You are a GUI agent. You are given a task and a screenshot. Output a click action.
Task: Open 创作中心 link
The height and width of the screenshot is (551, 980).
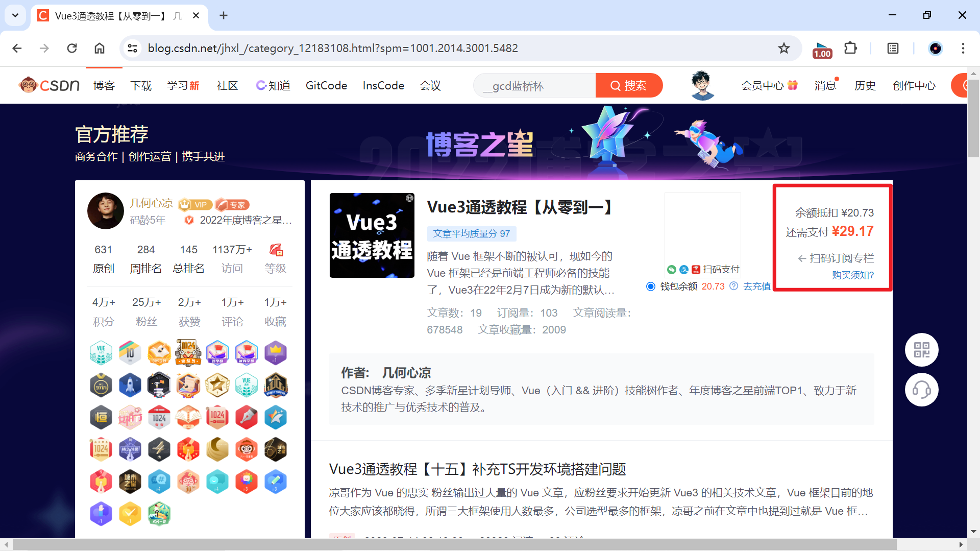[914, 86]
